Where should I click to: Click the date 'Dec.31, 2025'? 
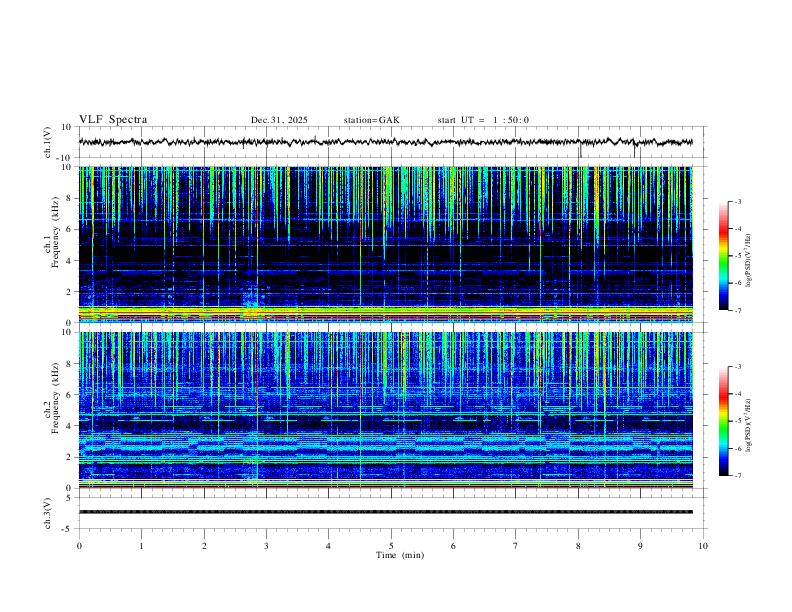279,120
